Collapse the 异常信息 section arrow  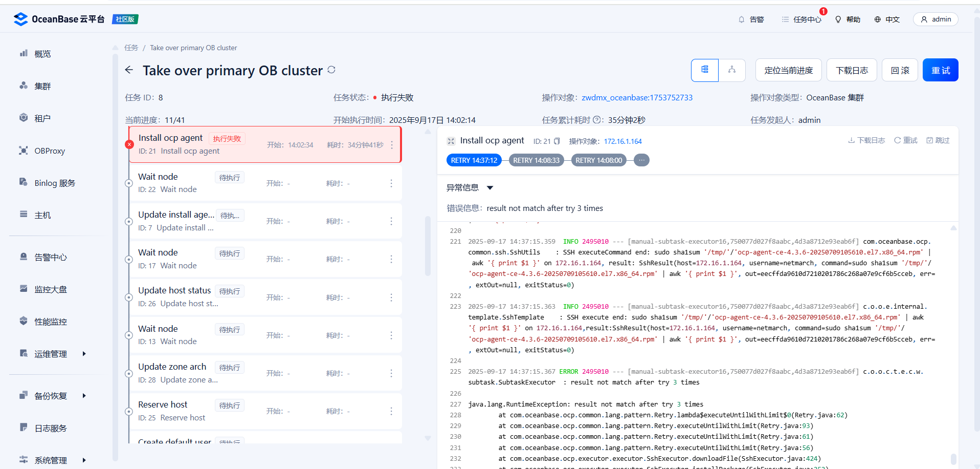point(490,188)
